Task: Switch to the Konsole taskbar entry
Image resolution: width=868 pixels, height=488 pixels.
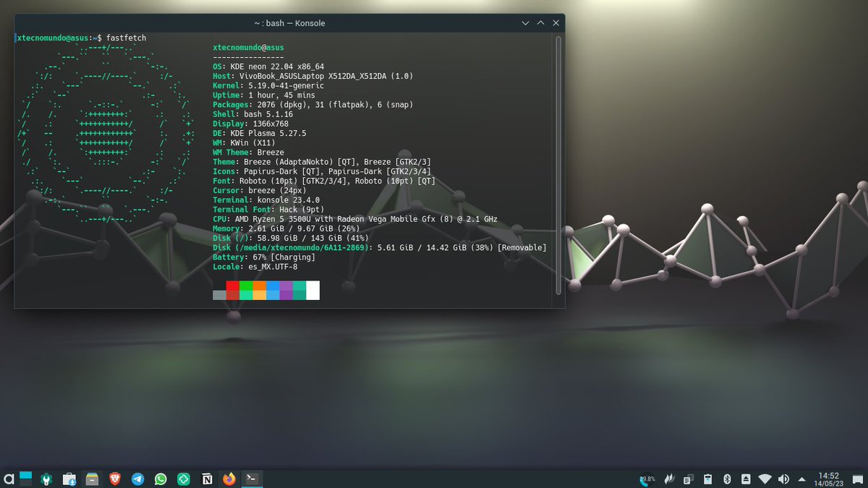Action: (252, 479)
